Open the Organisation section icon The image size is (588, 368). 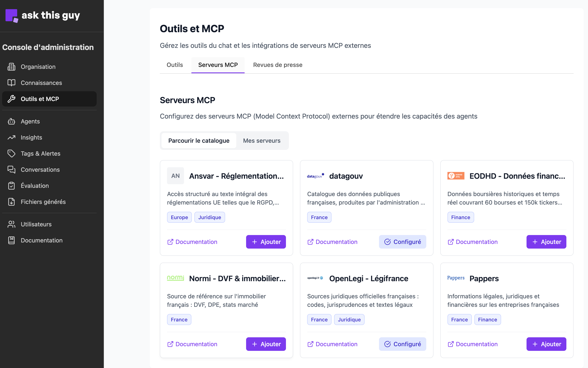tap(11, 66)
